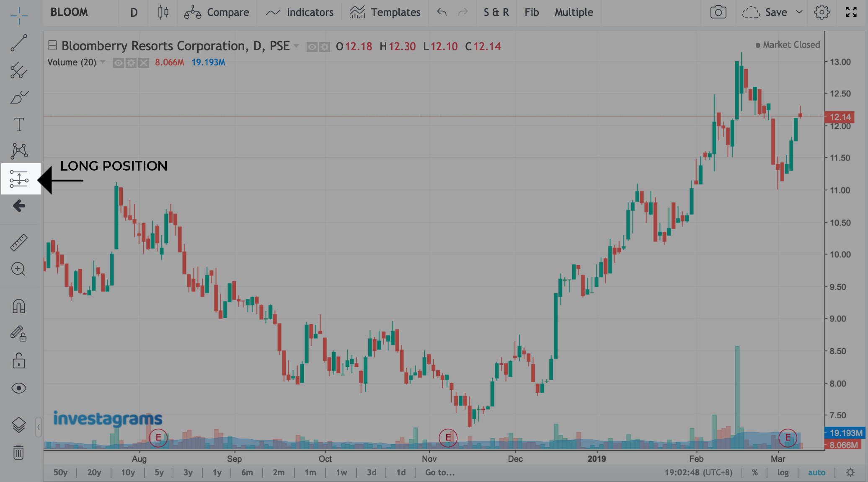Expand the Save options chevron
This screenshot has height=482, width=868.
pos(799,12)
